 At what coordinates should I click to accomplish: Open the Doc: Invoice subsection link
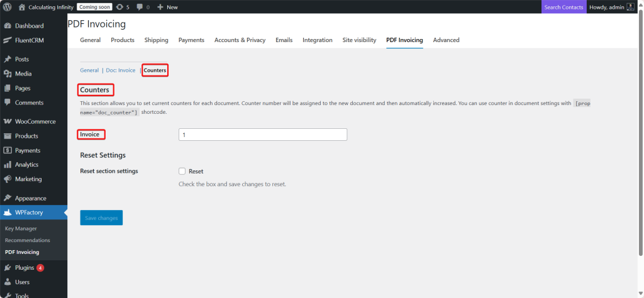point(121,70)
